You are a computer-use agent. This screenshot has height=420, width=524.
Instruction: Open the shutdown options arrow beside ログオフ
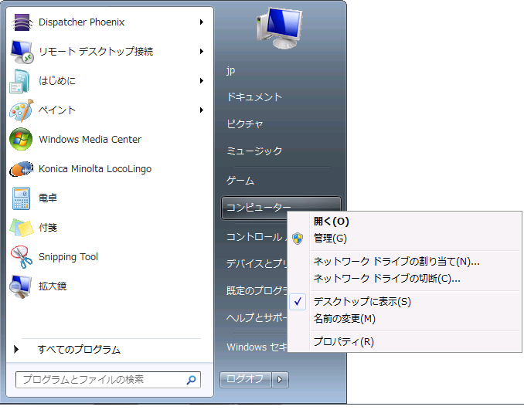280,380
